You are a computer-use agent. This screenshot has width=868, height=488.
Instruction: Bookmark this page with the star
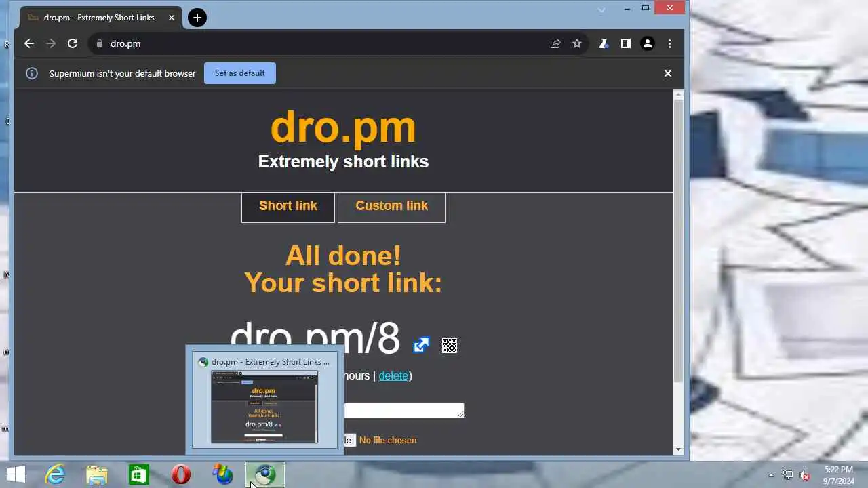(x=577, y=43)
